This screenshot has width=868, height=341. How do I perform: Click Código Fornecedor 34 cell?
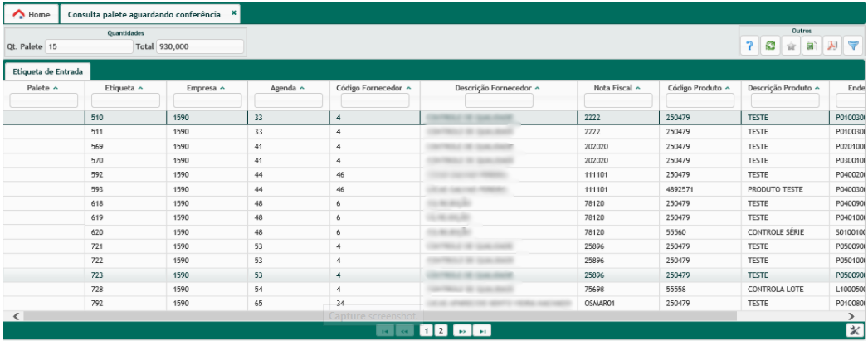(375, 304)
